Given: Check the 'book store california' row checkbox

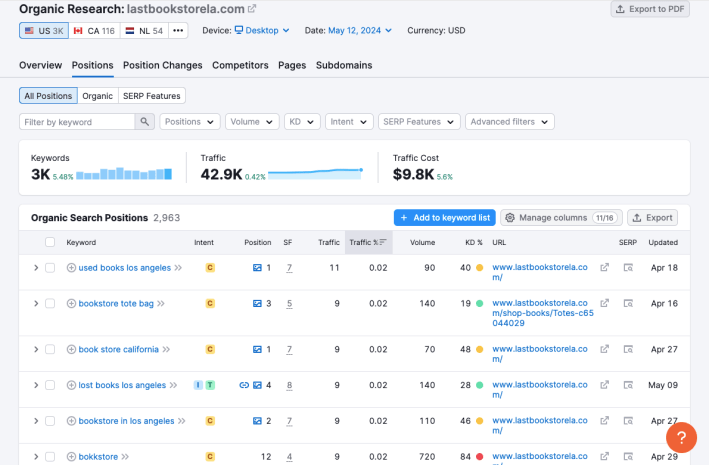Looking at the screenshot, I should pyautogui.click(x=50, y=349).
